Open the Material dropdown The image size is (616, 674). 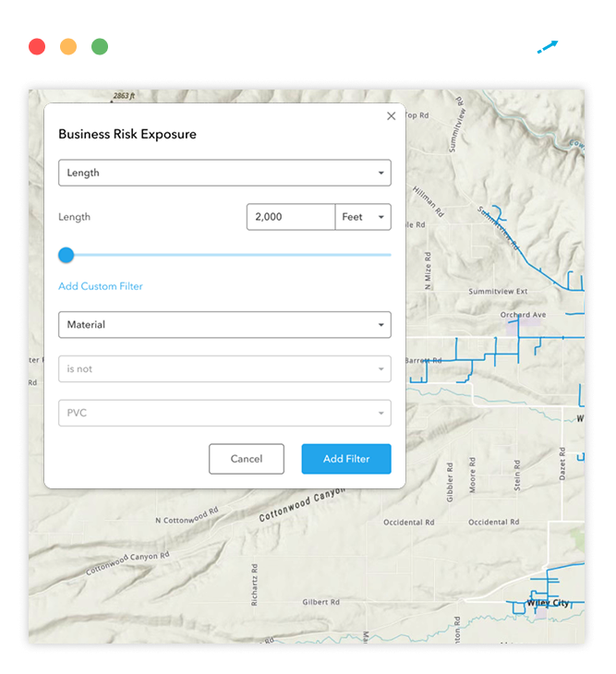click(224, 324)
